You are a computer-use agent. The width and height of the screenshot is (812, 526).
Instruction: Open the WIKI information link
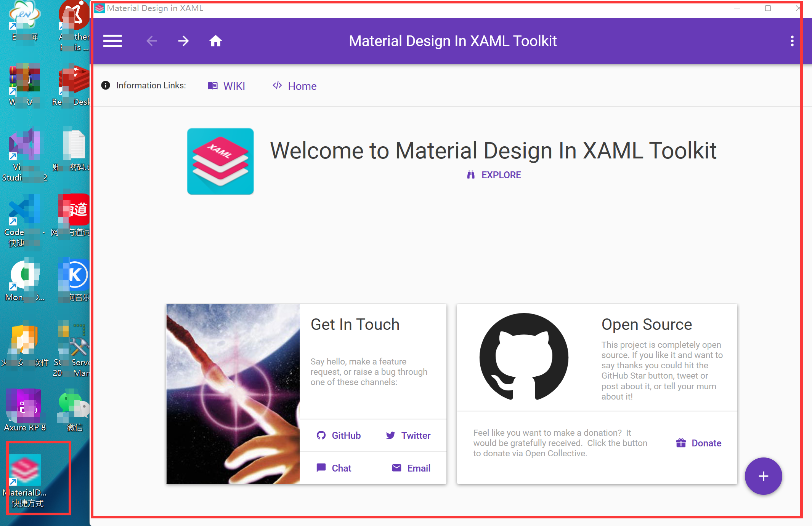[226, 86]
